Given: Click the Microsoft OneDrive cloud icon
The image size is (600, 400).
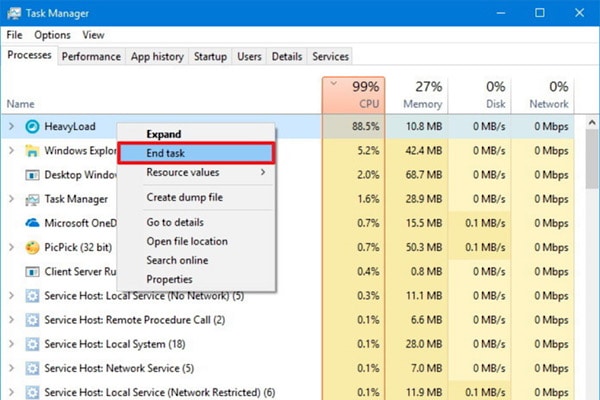Looking at the screenshot, I should (x=32, y=223).
